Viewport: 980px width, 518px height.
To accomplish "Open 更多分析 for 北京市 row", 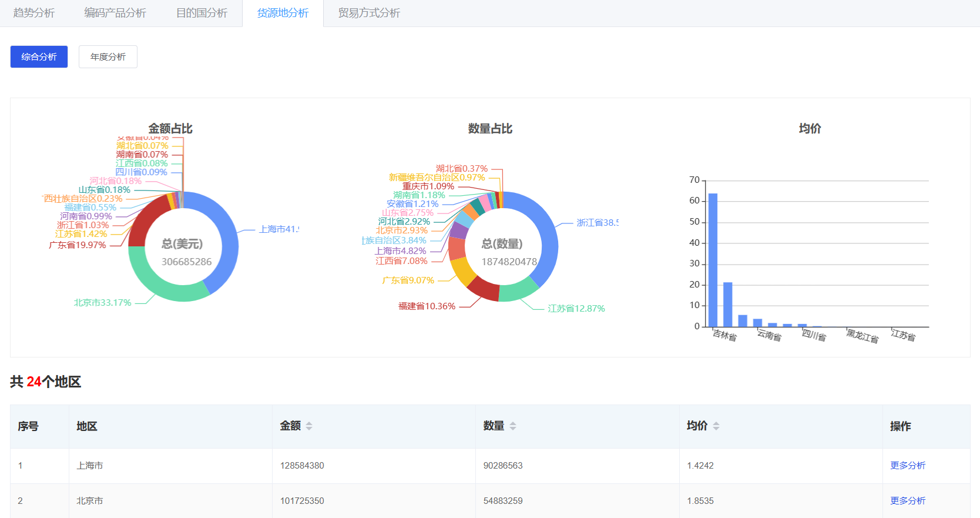I will (x=908, y=500).
